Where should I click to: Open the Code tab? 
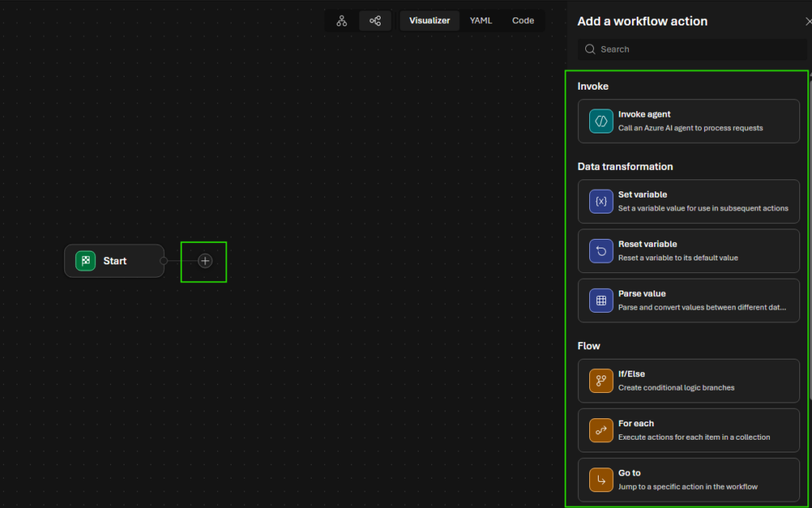tap(523, 21)
